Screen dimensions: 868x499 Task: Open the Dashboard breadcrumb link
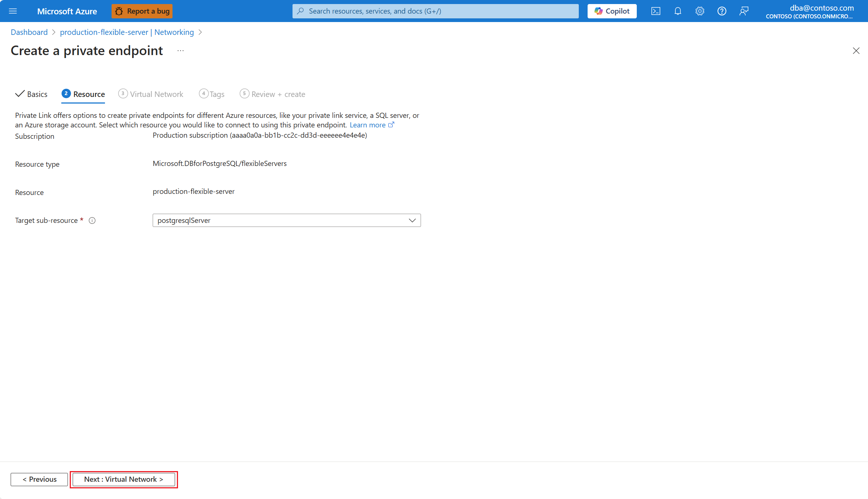pos(29,32)
